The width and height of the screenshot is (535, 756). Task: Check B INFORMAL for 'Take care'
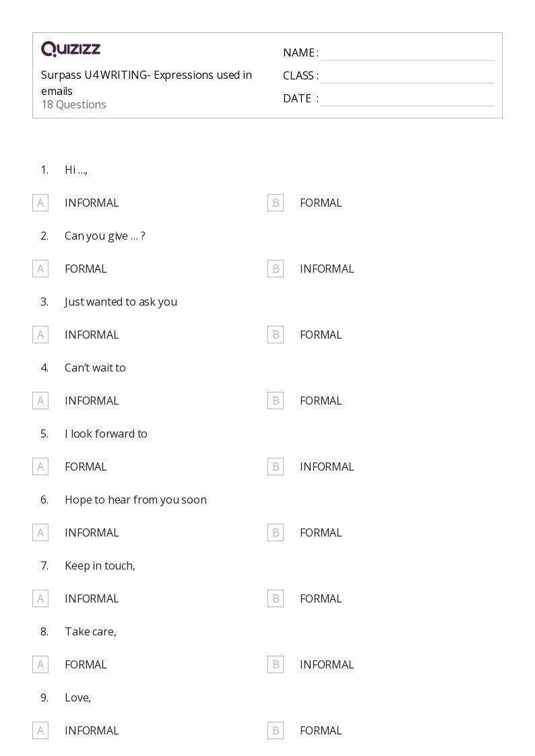[x=276, y=664]
